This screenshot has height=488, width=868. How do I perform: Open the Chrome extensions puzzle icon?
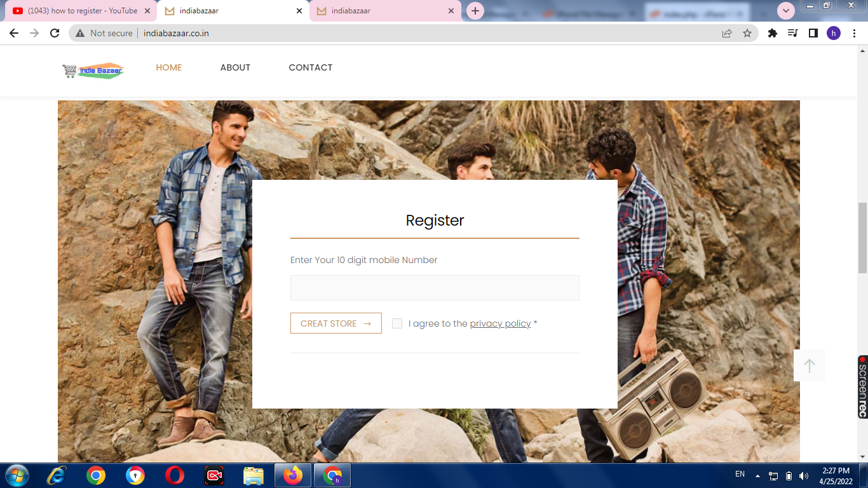coord(773,33)
